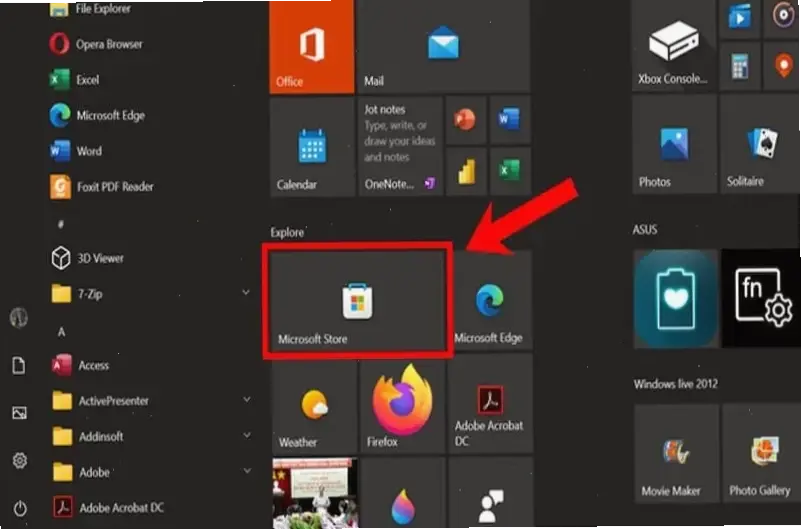Image resolution: width=801 pixels, height=529 pixels.
Task: Open Calculator small tile
Action: coord(740,66)
